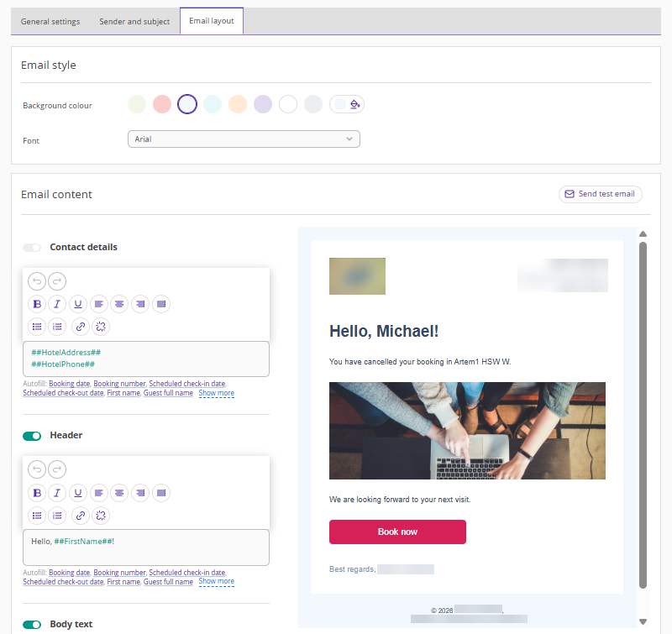Send a test email
This screenshot has height=634, width=672.
click(x=601, y=194)
